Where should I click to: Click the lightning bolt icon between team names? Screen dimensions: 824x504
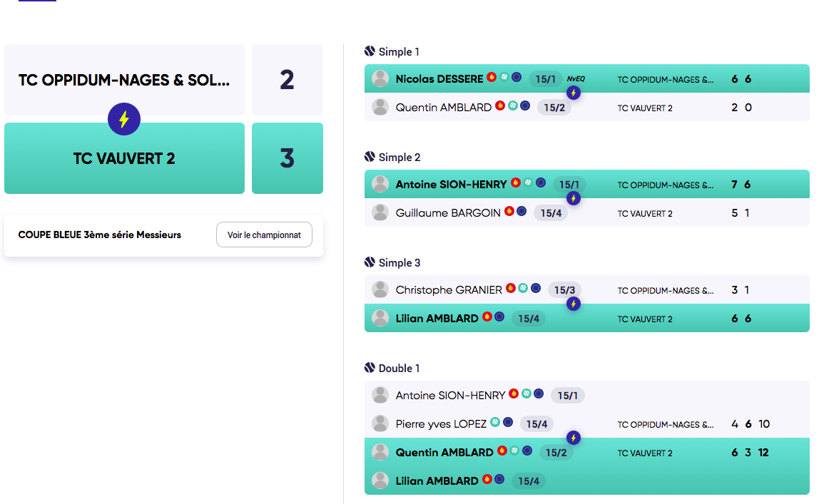click(124, 119)
